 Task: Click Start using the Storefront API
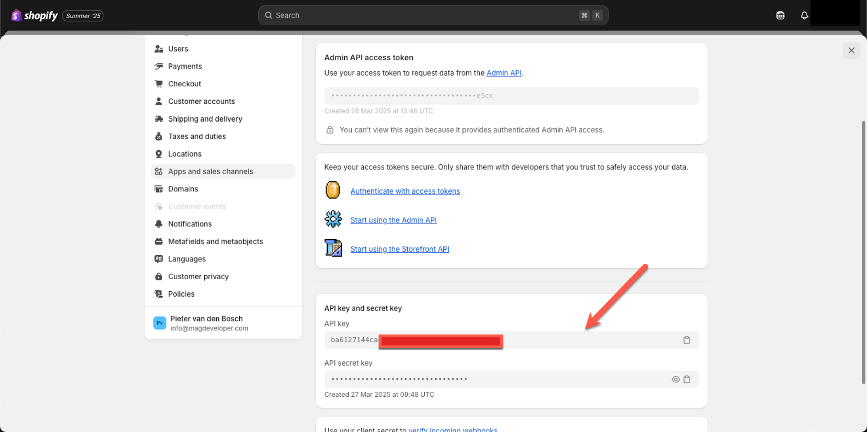(x=399, y=249)
